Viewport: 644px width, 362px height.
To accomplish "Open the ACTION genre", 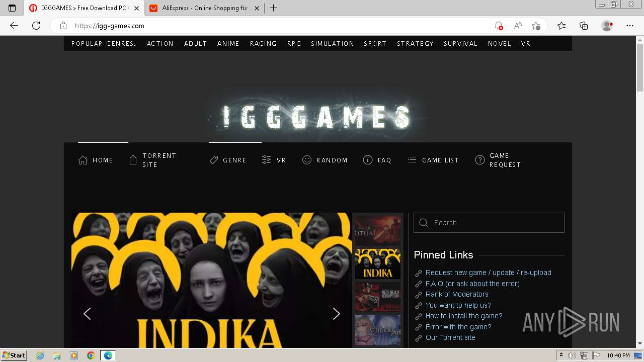I will pyautogui.click(x=160, y=44).
